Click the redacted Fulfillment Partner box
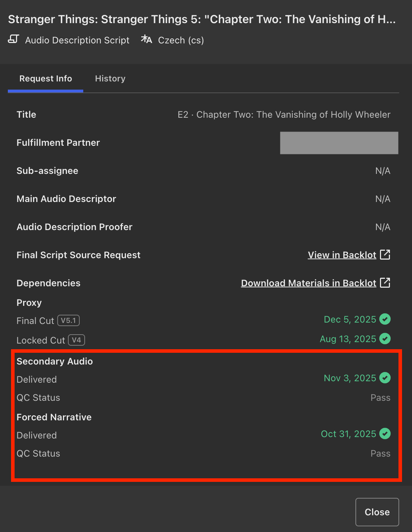Viewport: 412px width, 532px height. coord(339,143)
